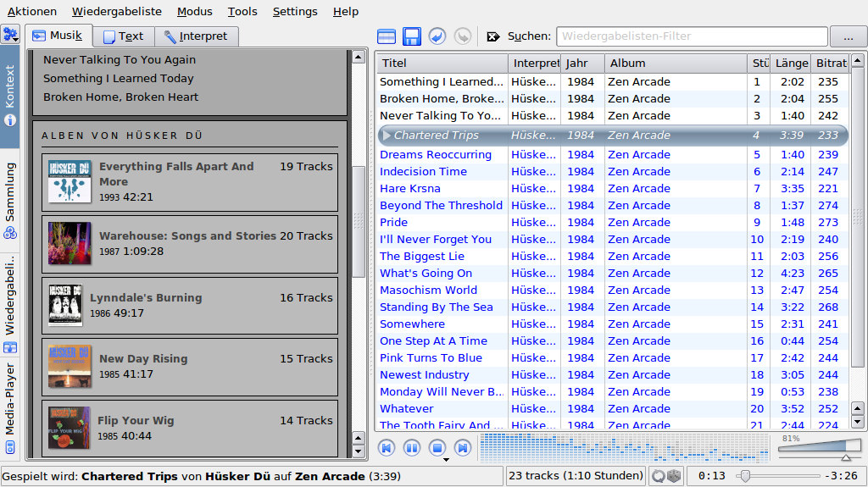Click the info icon on the Kontext tab
The width and height of the screenshot is (868, 487).
(x=10, y=120)
